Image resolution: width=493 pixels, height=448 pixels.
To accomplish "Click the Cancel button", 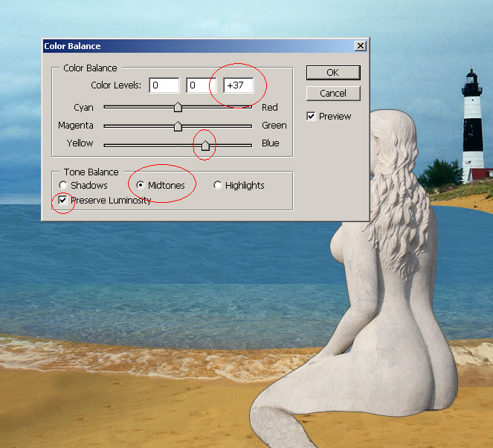I will click(333, 94).
